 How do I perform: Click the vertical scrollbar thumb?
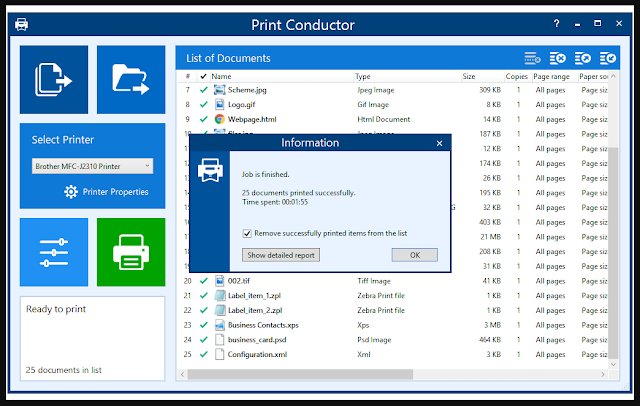point(613,253)
